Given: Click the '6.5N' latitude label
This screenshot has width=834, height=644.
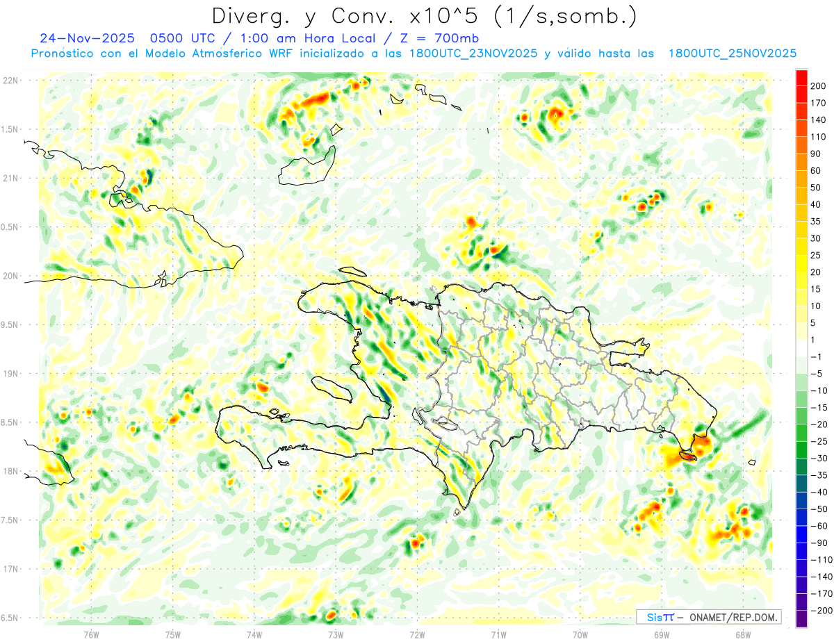Looking at the screenshot, I should [x=10, y=618].
